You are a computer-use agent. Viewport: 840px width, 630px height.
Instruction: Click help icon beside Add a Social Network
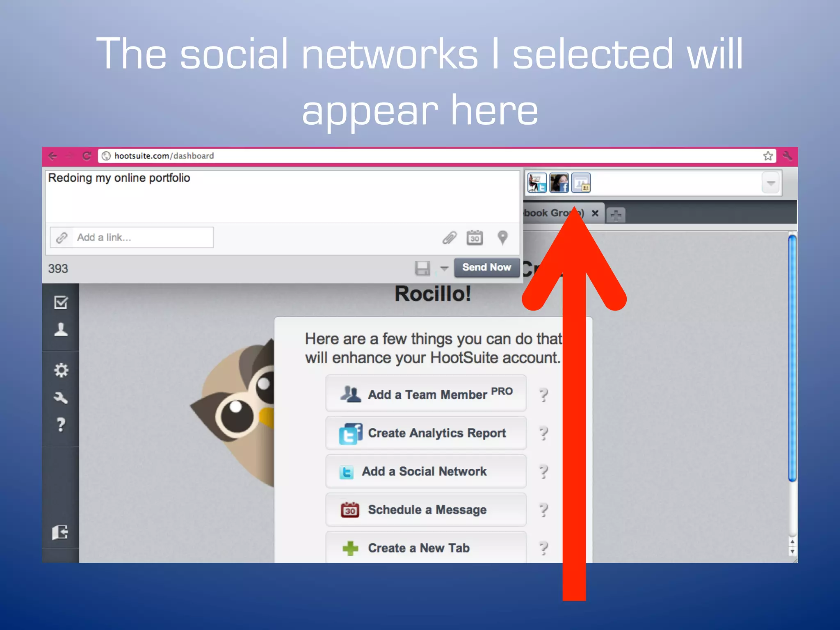tap(543, 472)
